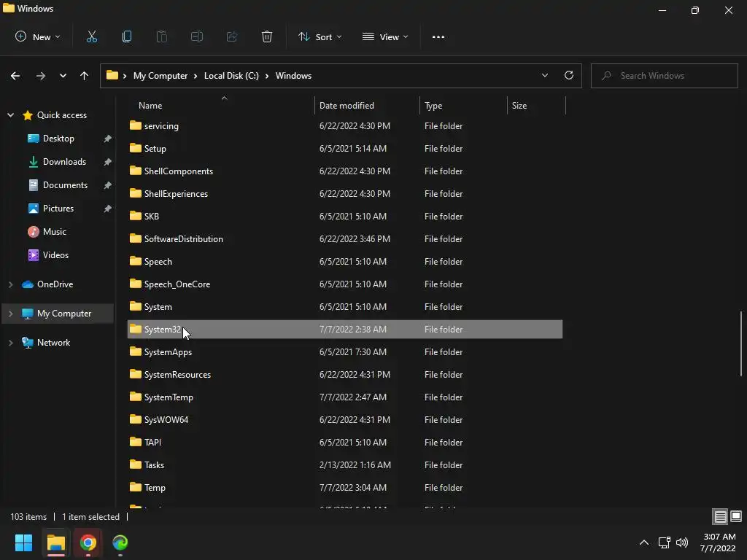The height and width of the screenshot is (560, 747).
Task: Open recent locations dropdown arrow
Action: pos(63,76)
